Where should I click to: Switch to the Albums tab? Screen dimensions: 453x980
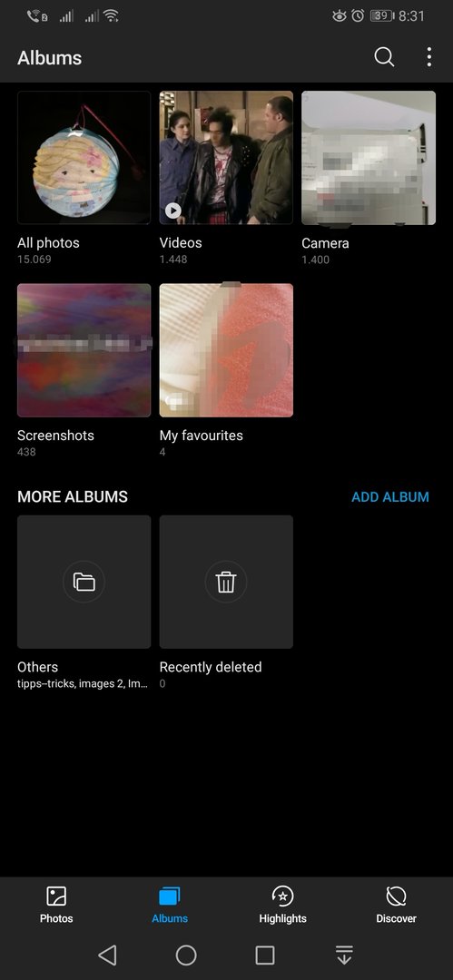tap(170, 905)
